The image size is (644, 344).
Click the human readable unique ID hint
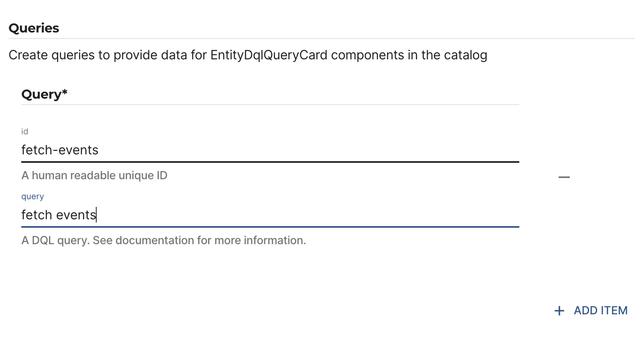coord(95,175)
